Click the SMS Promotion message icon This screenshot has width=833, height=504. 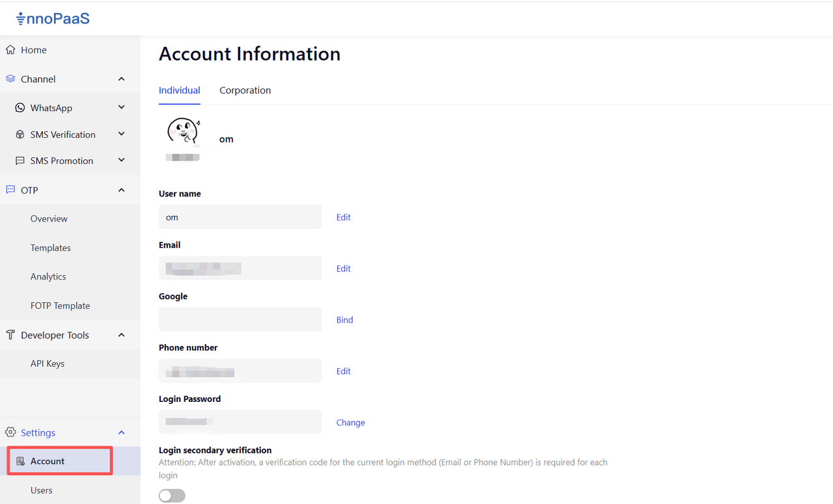coord(20,161)
